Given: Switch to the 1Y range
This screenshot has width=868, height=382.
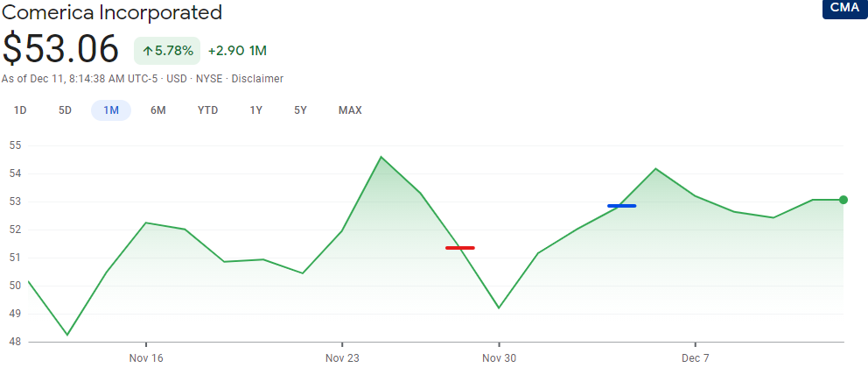Looking at the screenshot, I should pos(255,110).
